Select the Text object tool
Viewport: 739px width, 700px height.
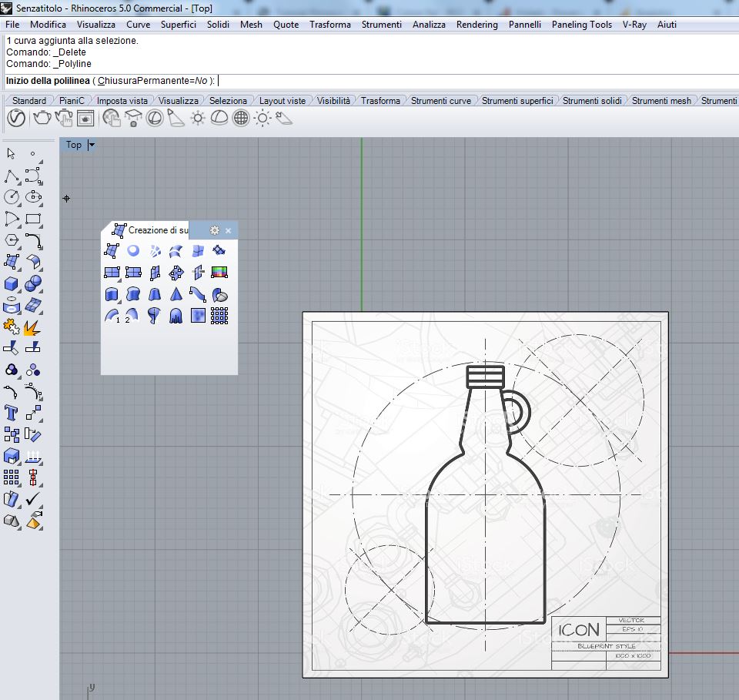[12, 413]
